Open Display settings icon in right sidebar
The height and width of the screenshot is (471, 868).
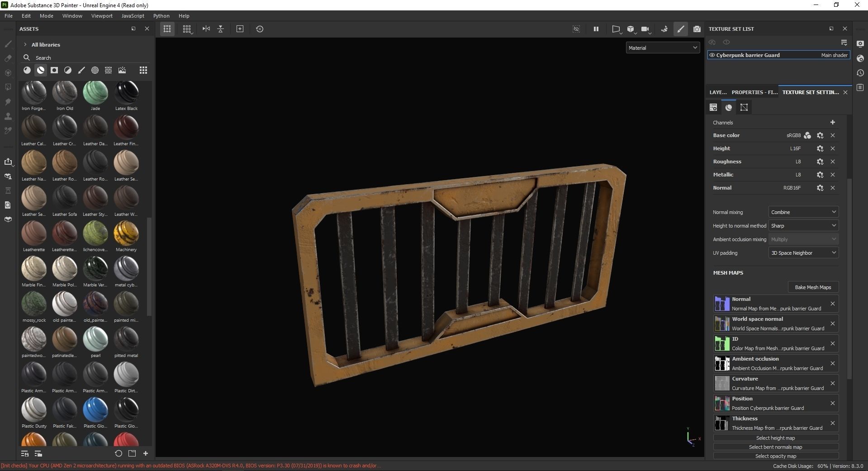pyautogui.click(x=860, y=44)
